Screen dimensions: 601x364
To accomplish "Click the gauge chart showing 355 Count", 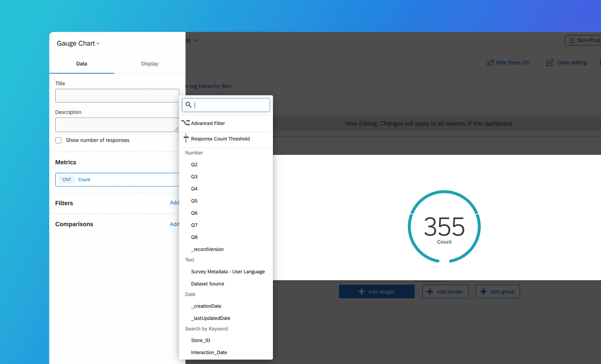I will click(444, 226).
